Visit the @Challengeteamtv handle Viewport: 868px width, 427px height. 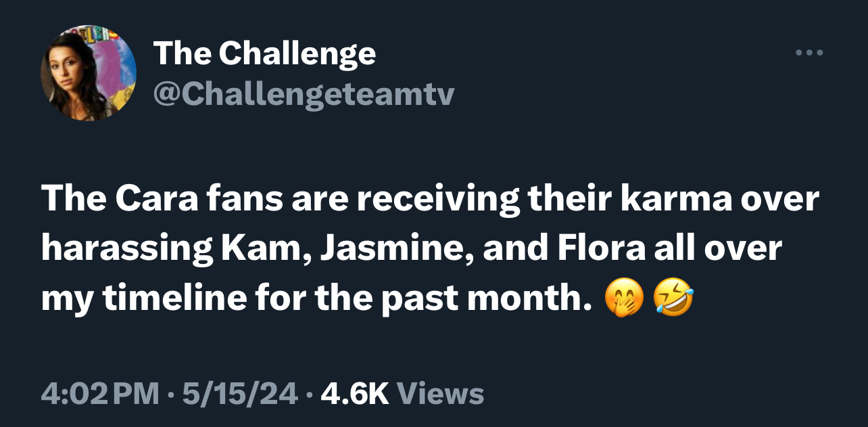tap(304, 95)
